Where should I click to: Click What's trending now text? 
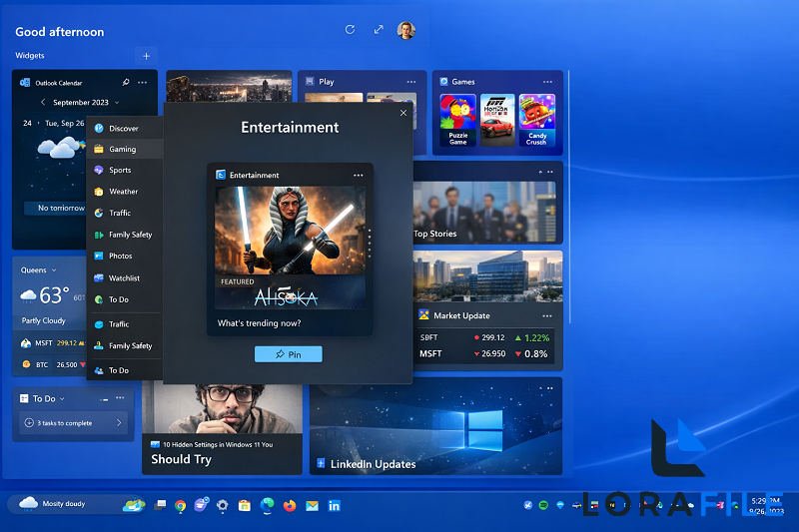259,323
